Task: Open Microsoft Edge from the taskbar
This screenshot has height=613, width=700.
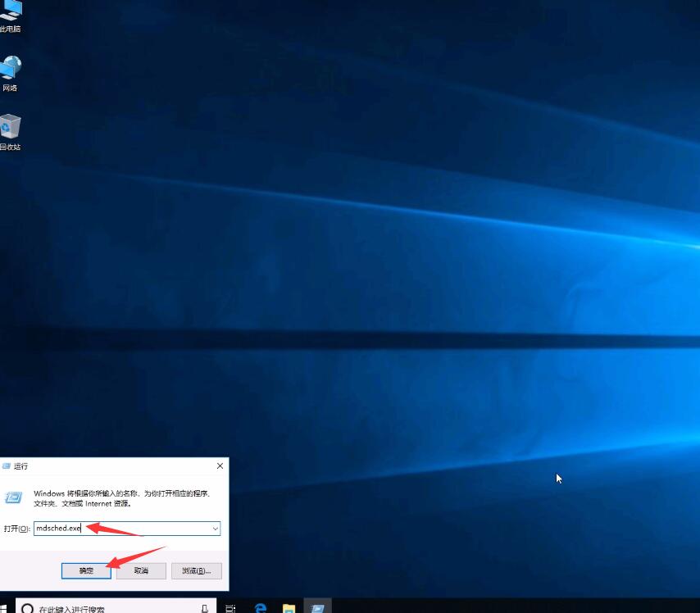Action: point(261,607)
